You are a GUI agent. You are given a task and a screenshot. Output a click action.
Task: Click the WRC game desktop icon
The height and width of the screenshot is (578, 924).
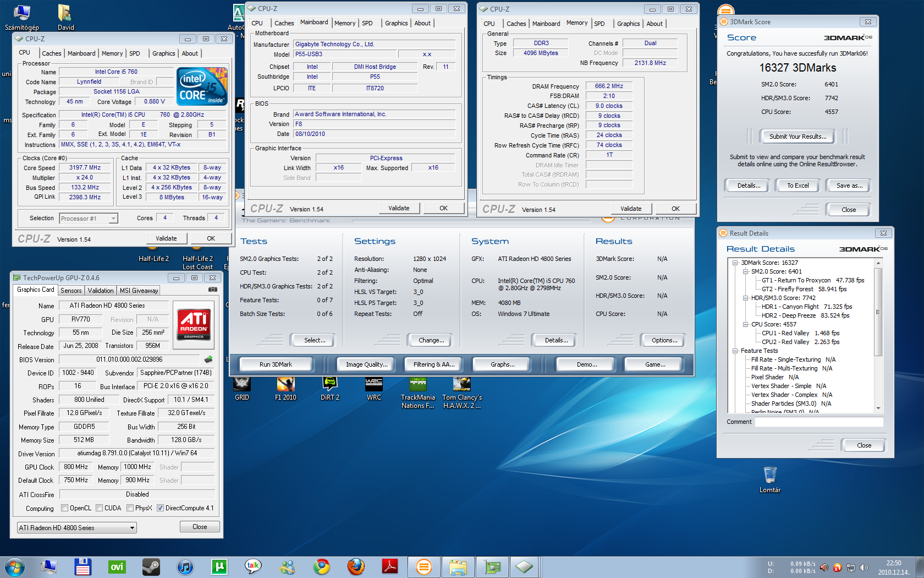click(373, 384)
